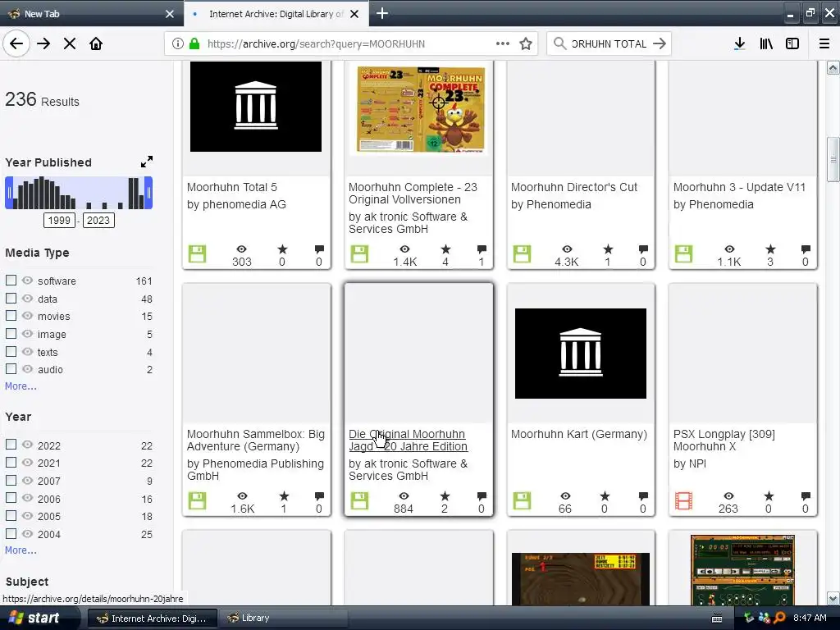Click the 2023 end year field

click(x=98, y=220)
